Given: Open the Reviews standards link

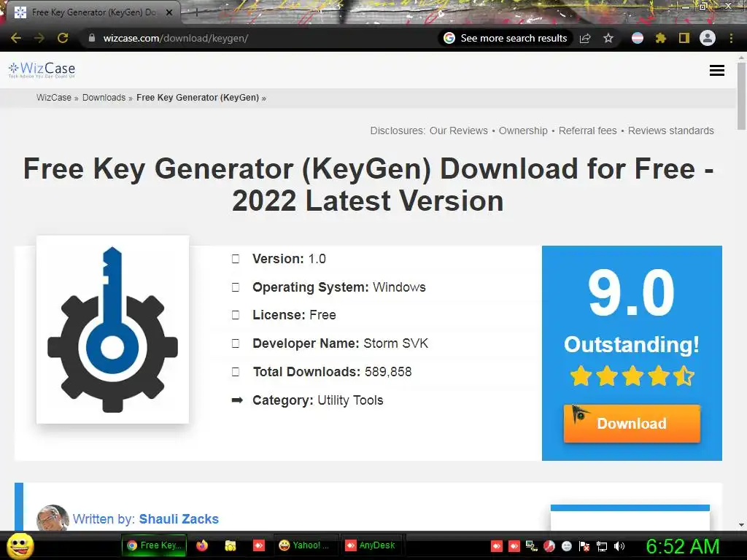Looking at the screenshot, I should tap(671, 131).
